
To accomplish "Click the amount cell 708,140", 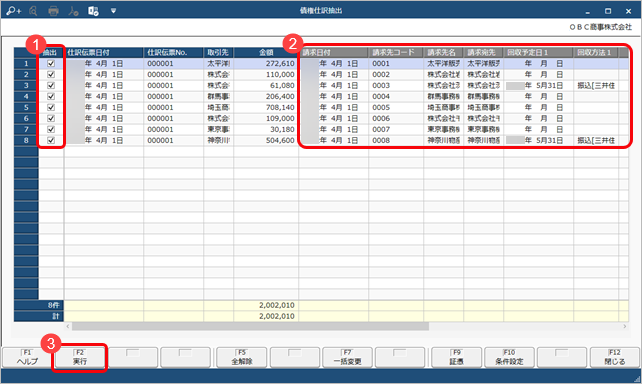I will tap(266, 107).
